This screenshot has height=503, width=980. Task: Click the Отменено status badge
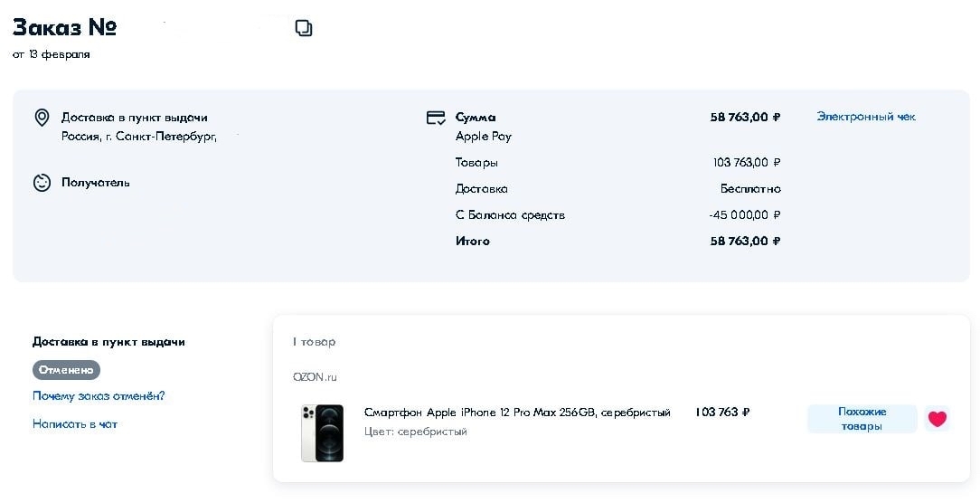pyautogui.click(x=66, y=370)
